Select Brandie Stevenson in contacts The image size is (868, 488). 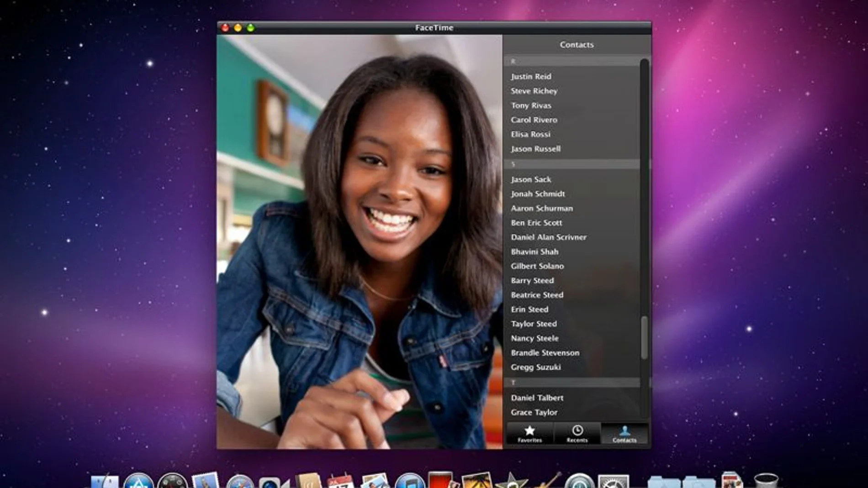click(545, 353)
